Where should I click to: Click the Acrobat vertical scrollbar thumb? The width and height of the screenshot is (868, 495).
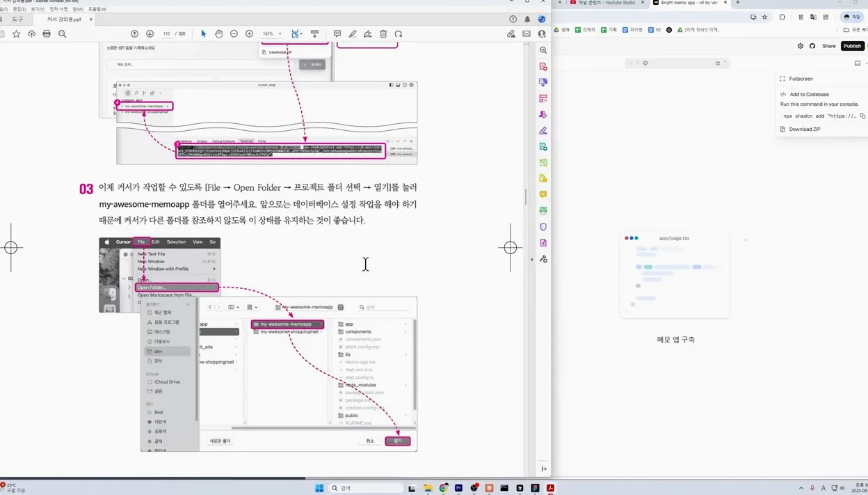[526, 196]
